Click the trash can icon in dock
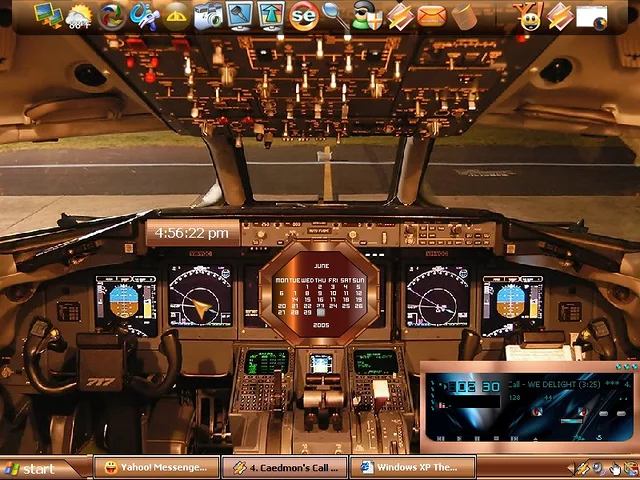 pyautogui.click(x=463, y=15)
